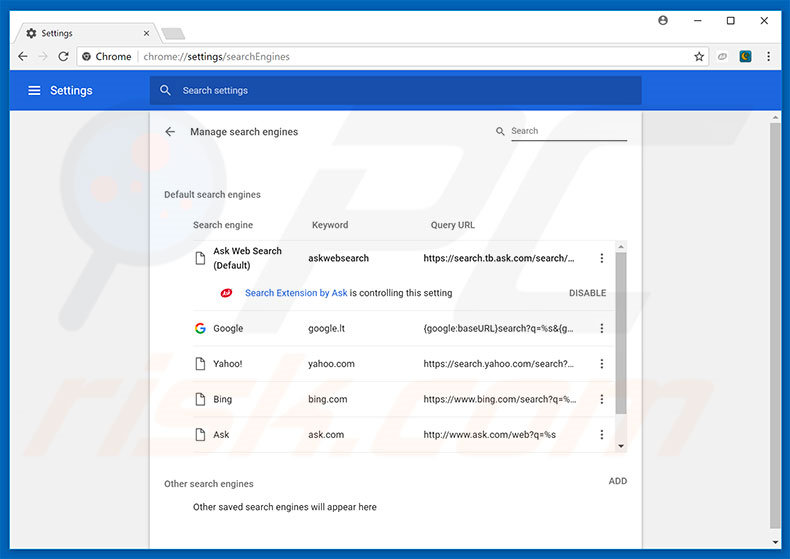
Task: Click the Search engine column header
Action: tap(223, 225)
